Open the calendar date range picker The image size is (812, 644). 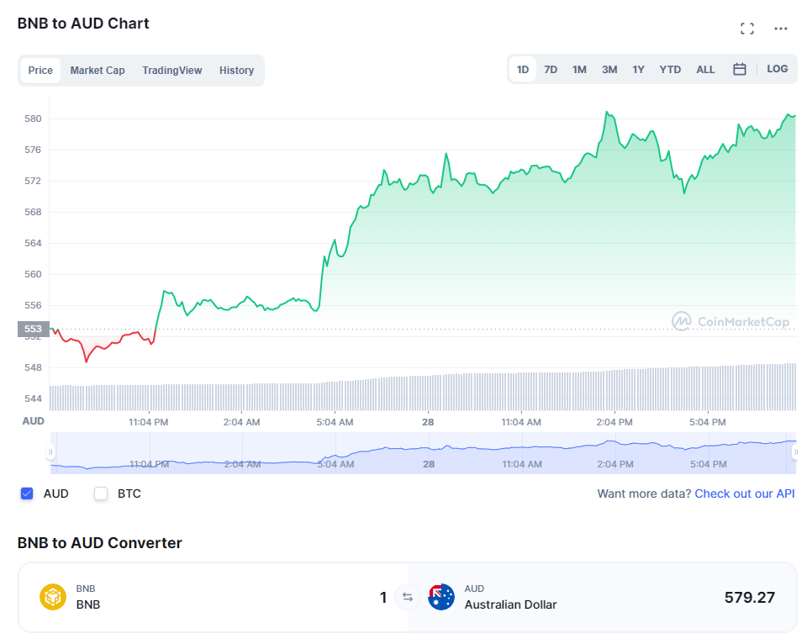click(740, 69)
